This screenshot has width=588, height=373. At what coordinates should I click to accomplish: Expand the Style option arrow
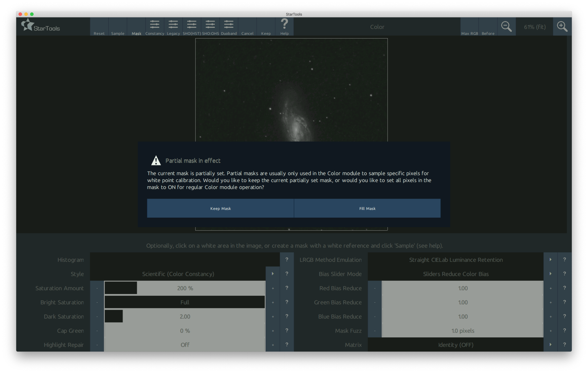point(273,274)
